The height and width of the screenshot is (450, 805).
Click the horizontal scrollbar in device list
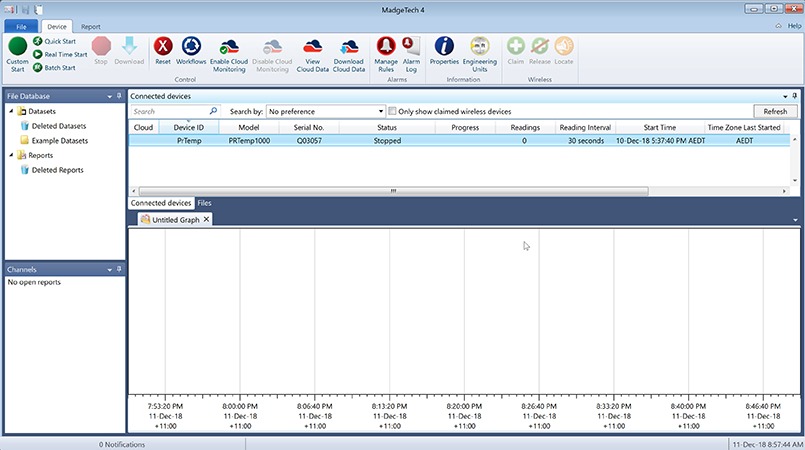pos(461,190)
